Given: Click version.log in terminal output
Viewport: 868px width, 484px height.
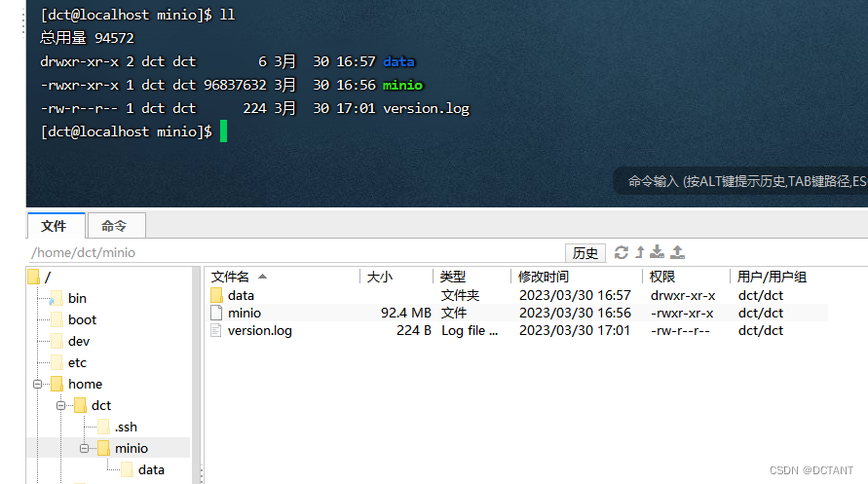Looking at the screenshot, I should [427, 108].
